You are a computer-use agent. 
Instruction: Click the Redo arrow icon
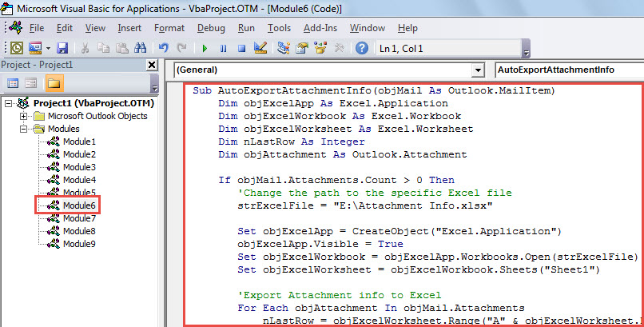182,48
